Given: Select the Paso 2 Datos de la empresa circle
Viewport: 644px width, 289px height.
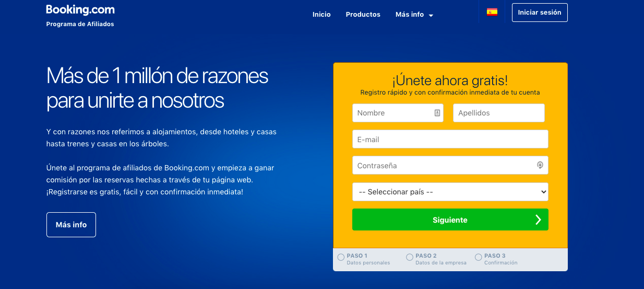Looking at the screenshot, I should point(410,257).
